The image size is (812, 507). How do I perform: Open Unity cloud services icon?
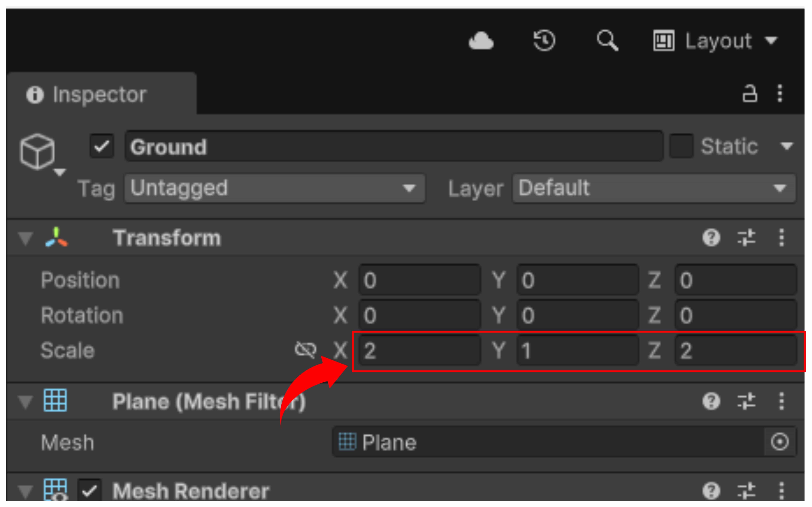click(481, 41)
